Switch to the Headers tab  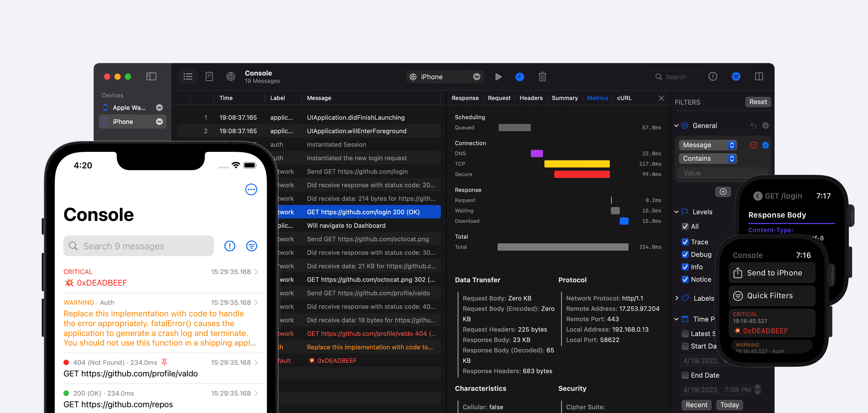(x=531, y=98)
